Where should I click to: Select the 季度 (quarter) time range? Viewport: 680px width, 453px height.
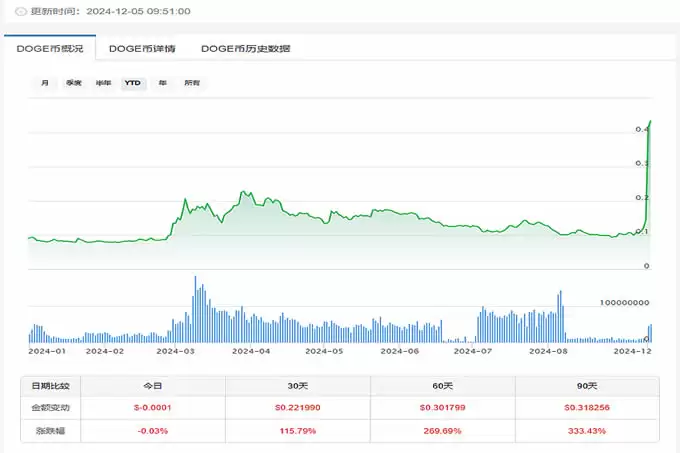pyautogui.click(x=73, y=83)
